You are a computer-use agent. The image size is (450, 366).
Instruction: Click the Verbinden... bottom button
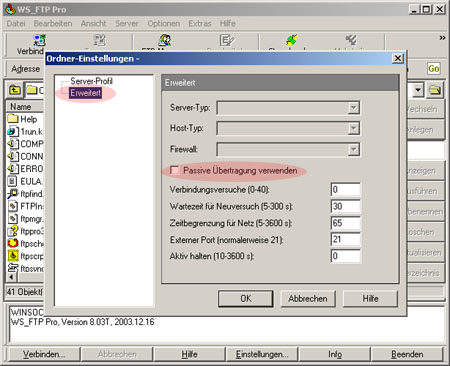(44, 354)
